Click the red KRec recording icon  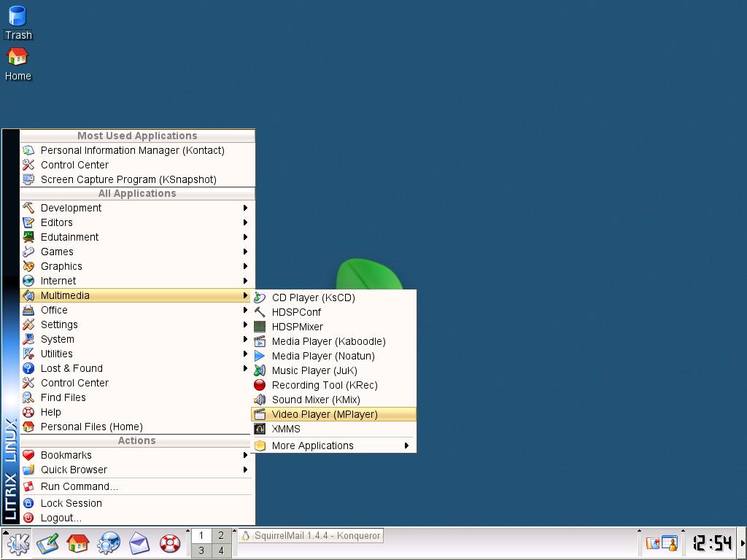260,385
